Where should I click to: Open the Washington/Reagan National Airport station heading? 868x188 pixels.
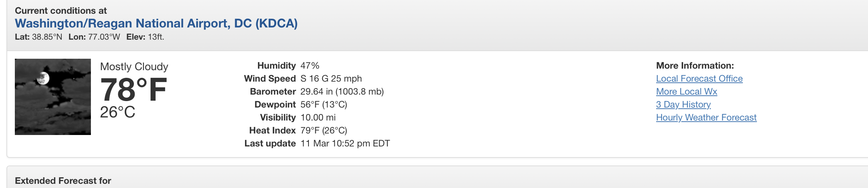[156, 24]
